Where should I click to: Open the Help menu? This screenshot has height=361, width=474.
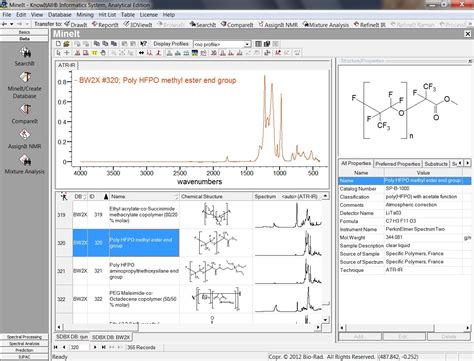click(x=169, y=15)
